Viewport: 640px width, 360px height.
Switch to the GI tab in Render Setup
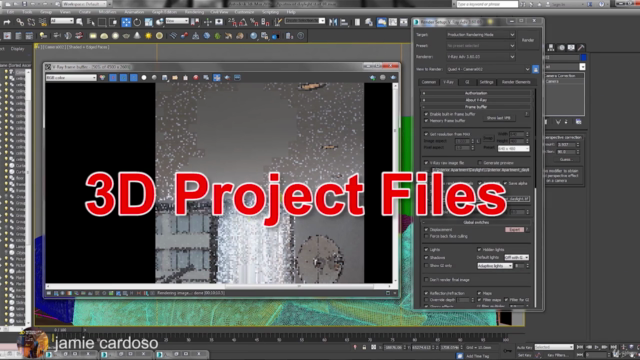click(x=467, y=82)
